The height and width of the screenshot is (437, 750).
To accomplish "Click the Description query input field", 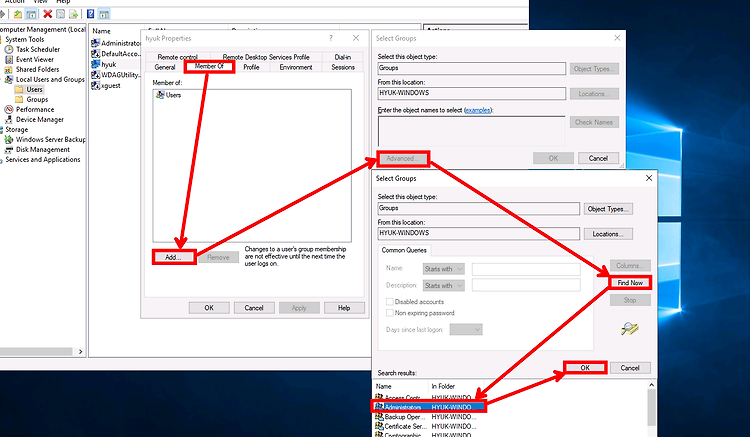I will [x=526, y=285].
